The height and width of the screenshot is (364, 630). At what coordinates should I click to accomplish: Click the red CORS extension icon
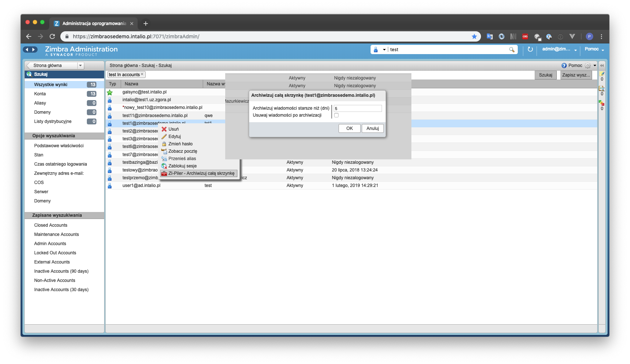pos(525,36)
